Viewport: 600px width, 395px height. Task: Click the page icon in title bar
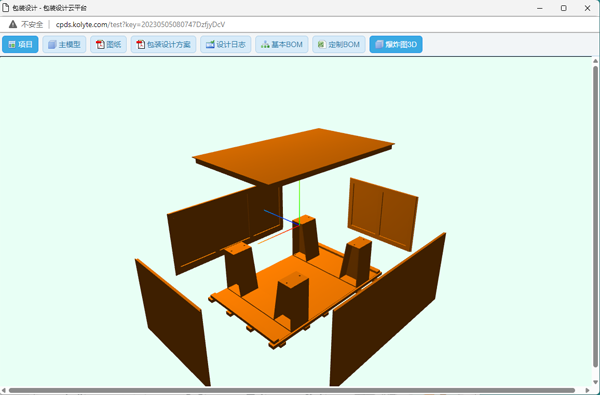pos(6,8)
